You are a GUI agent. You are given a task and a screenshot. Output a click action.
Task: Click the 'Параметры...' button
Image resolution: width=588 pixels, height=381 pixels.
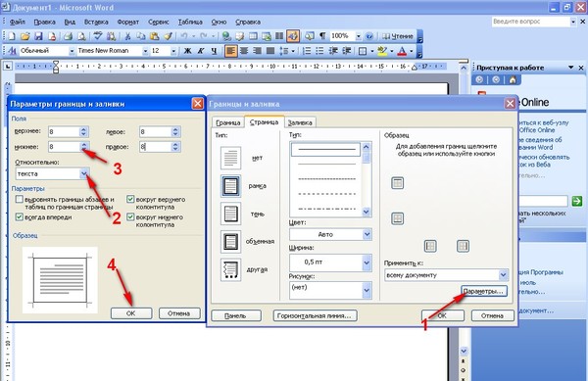[x=484, y=291]
